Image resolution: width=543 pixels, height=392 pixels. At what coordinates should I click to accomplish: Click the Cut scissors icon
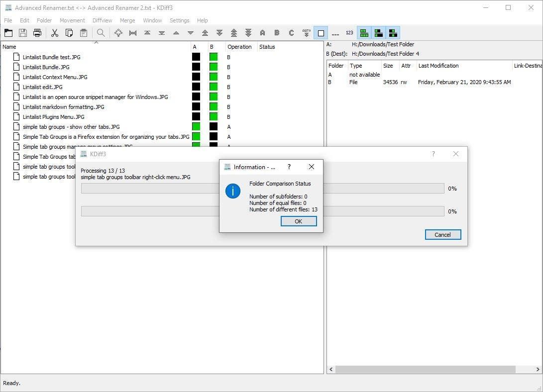pyautogui.click(x=54, y=33)
